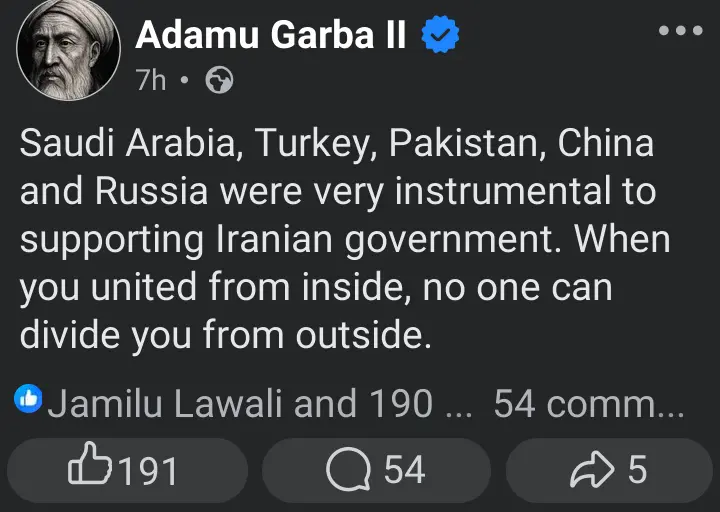The width and height of the screenshot is (720, 512).
Task: Click the 'Russia were very instrumental' line
Action: 338,191
